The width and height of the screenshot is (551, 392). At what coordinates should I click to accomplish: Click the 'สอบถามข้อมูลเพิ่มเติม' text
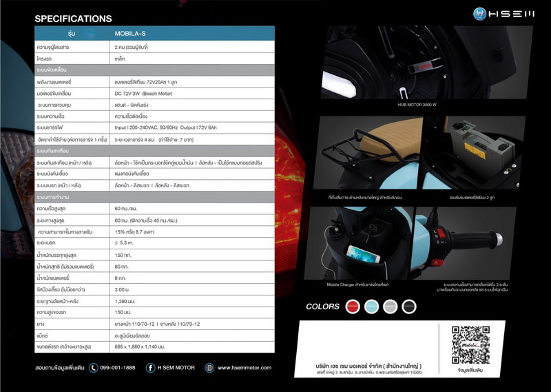pos(60,368)
